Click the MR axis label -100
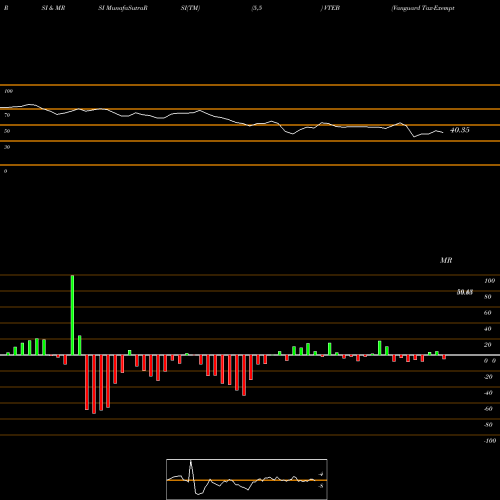Screen dimensions: 500x500 pyautogui.click(x=490, y=441)
